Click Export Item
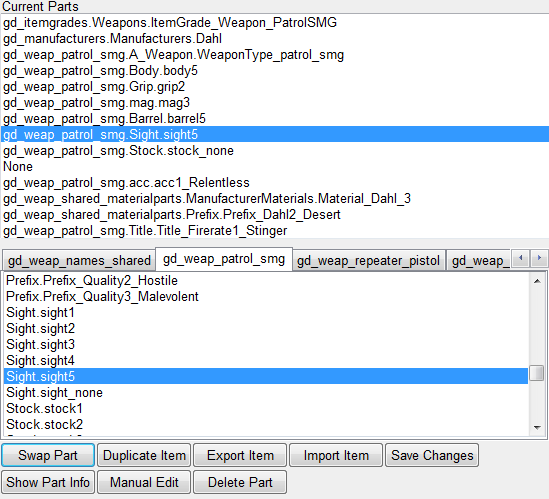549x499 pixels. pyautogui.click(x=240, y=455)
